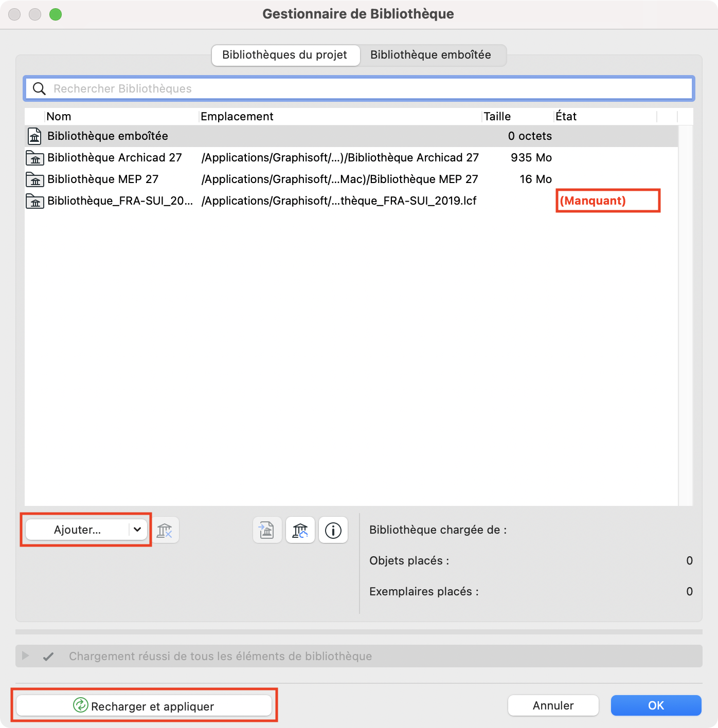Image resolution: width=718 pixels, height=728 pixels.
Task: Switch to Bibliothèques du projet tab
Action: (285, 55)
